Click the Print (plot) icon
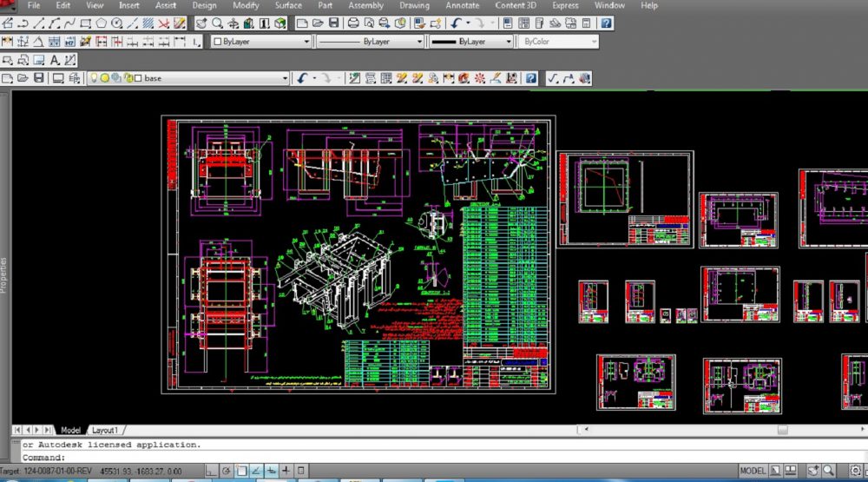The image size is (868, 482). point(352,23)
